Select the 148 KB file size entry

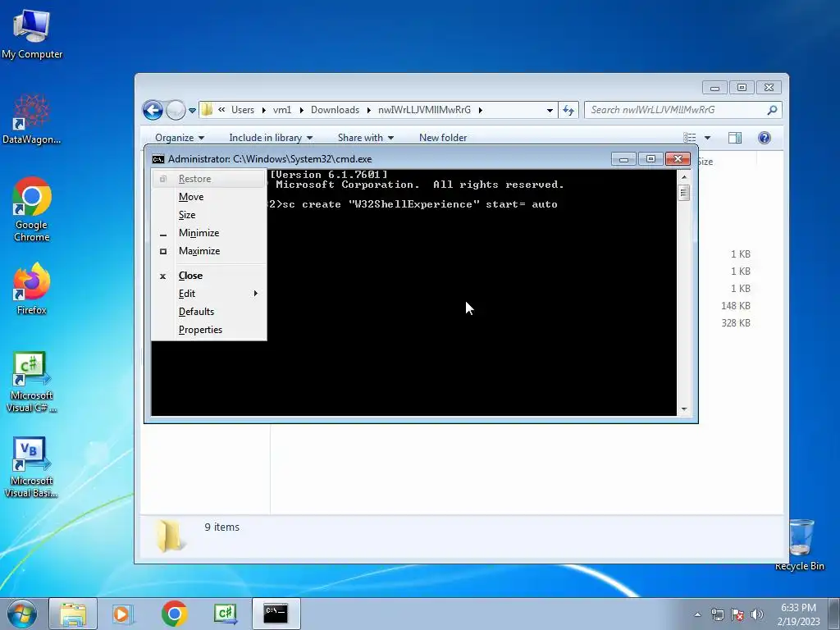[736, 306]
